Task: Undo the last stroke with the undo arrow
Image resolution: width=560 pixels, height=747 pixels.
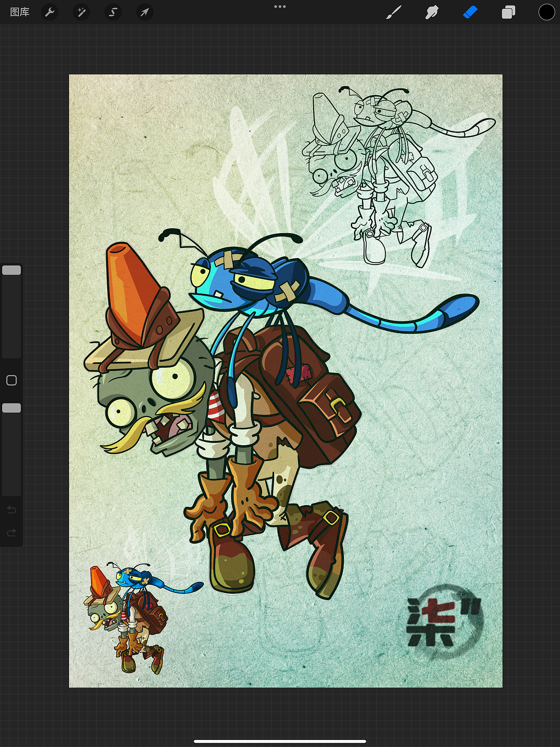Action: point(11,510)
